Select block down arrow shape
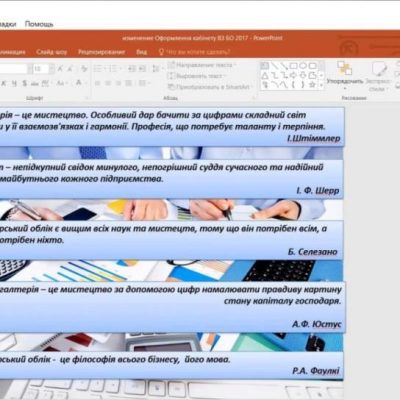 (x=303, y=75)
